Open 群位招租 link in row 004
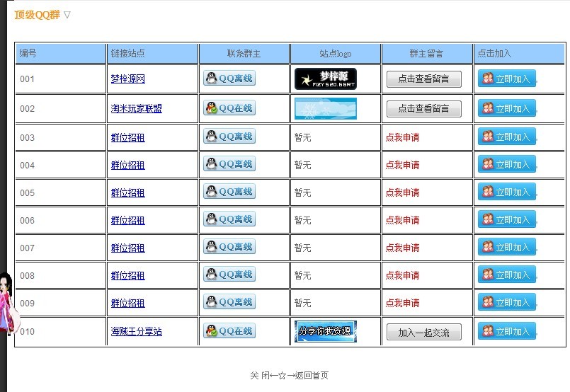The image size is (570, 392). [x=128, y=166]
